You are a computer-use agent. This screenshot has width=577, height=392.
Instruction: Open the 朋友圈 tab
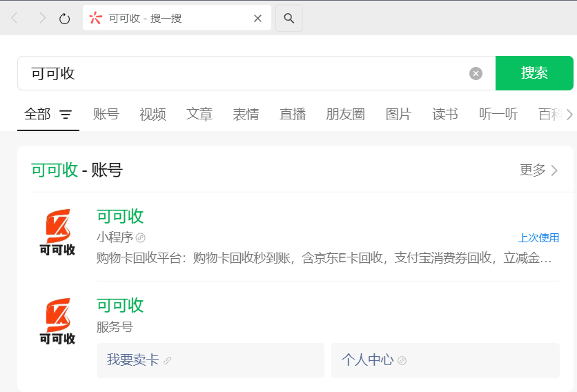point(345,115)
